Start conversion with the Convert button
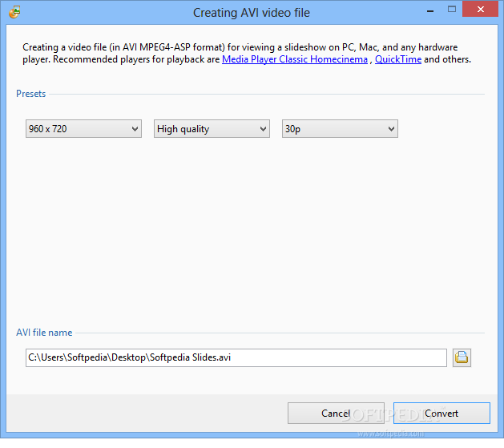The height and width of the screenshot is (448, 504). 442,414
